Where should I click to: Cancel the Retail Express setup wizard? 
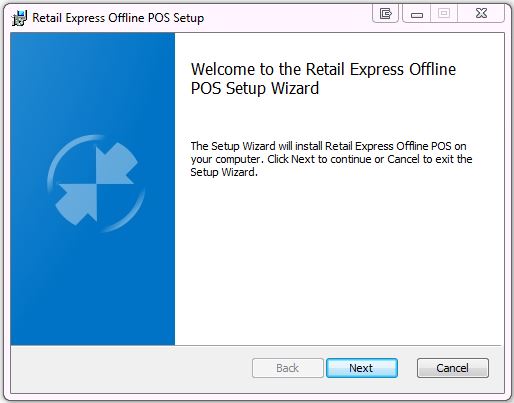click(453, 368)
